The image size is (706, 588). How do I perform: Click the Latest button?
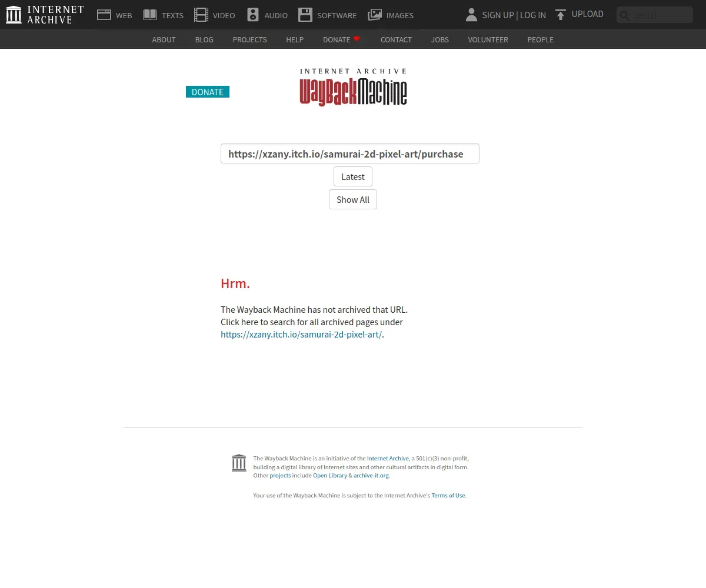tap(353, 176)
